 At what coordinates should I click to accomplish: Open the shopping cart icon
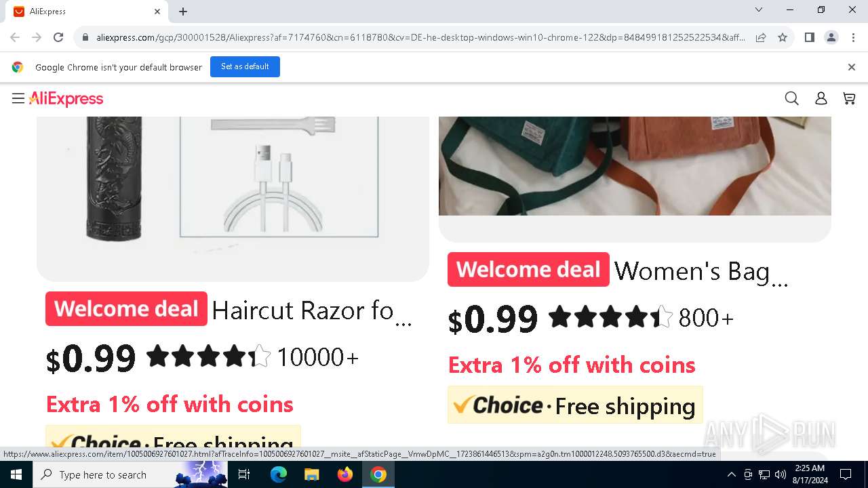coord(849,99)
